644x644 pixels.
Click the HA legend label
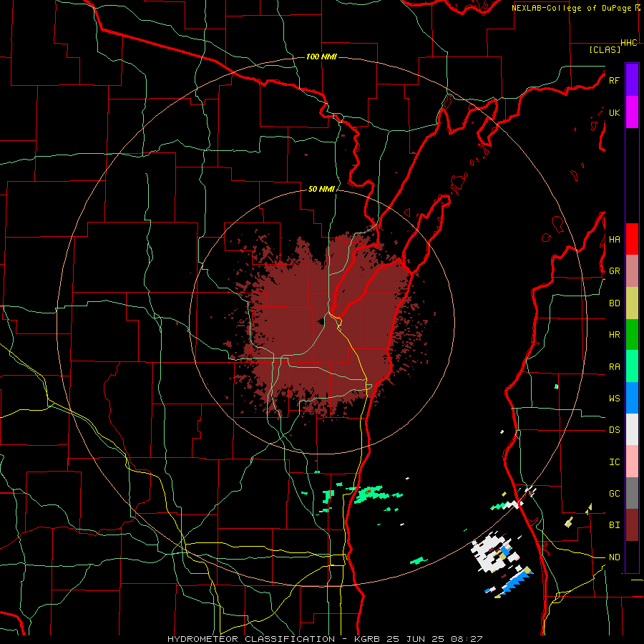click(614, 240)
